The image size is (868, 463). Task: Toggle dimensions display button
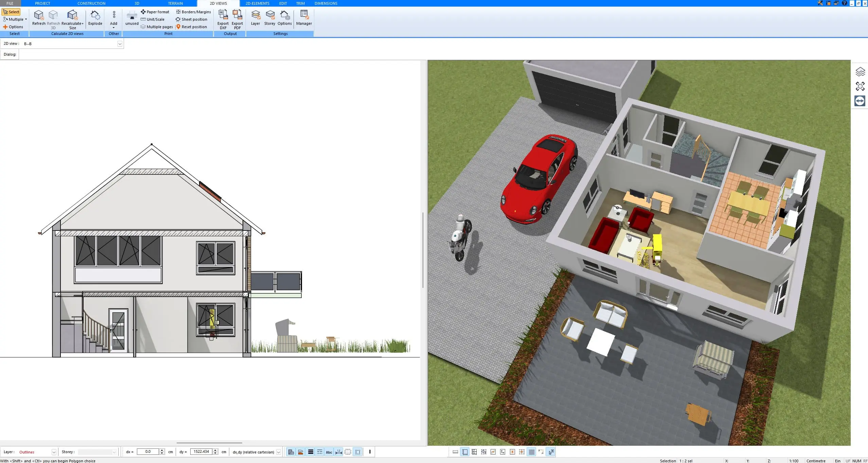tap(339, 452)
